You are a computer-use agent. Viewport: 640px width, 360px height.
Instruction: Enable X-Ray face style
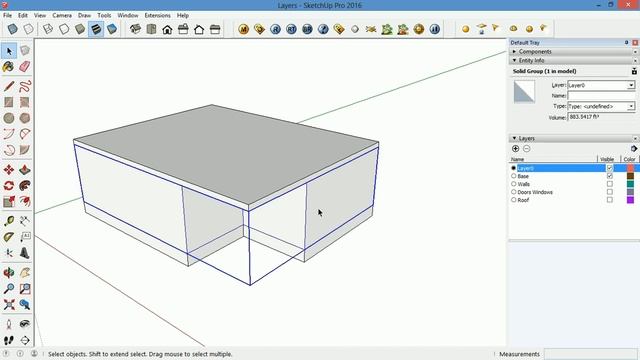point(13,29)
